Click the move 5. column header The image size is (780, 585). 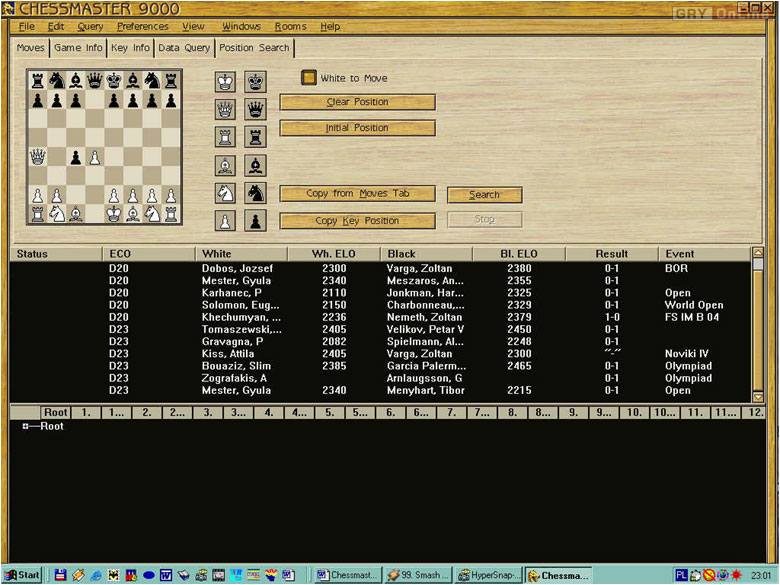330,412
